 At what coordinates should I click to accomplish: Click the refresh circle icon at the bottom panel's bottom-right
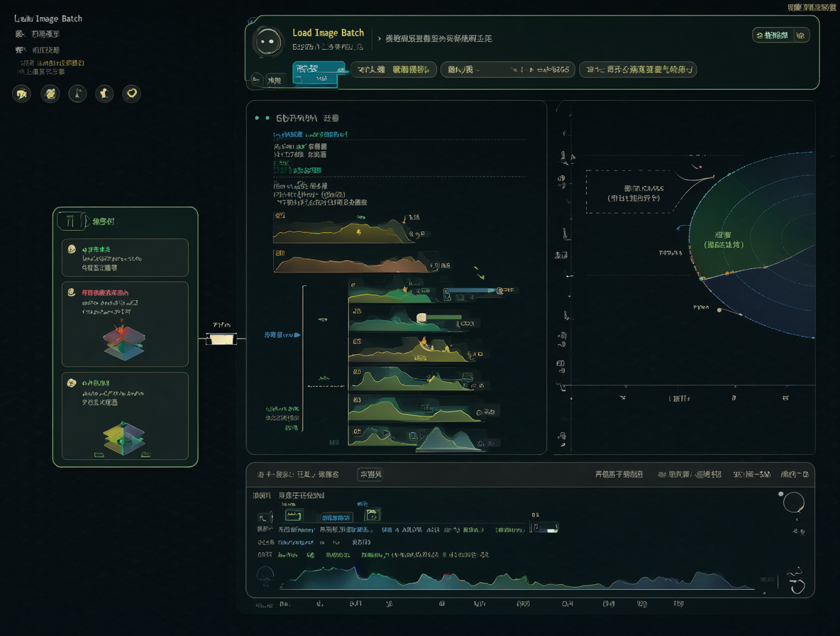(797, 586)
